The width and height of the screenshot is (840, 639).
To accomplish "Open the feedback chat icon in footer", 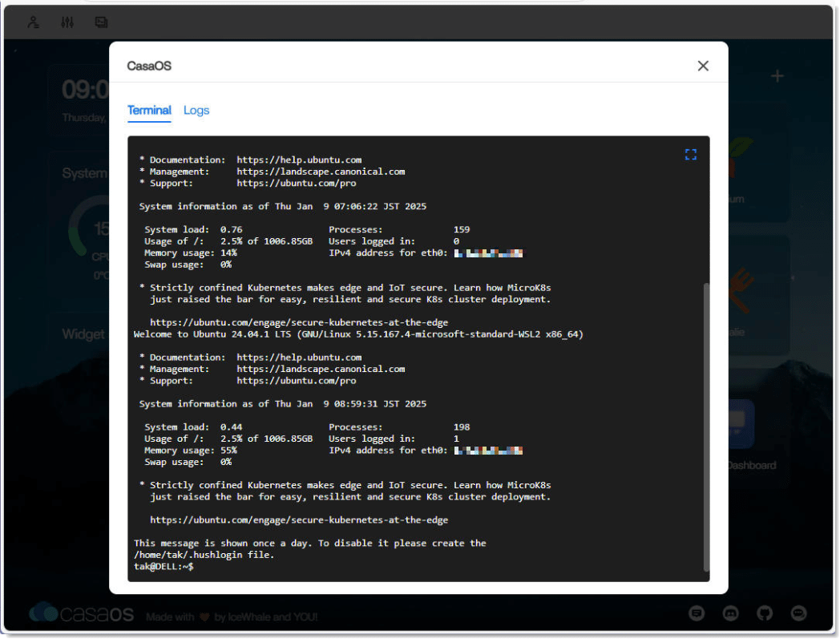I will (x=697, y=613).
